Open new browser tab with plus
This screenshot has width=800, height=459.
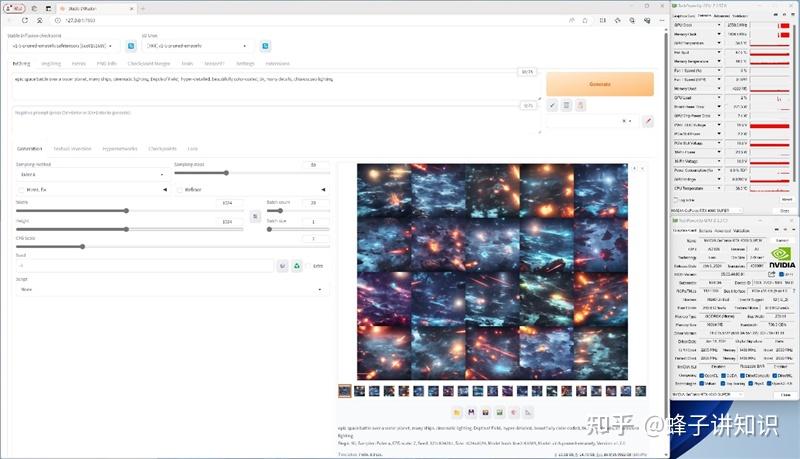click(143, 9)
